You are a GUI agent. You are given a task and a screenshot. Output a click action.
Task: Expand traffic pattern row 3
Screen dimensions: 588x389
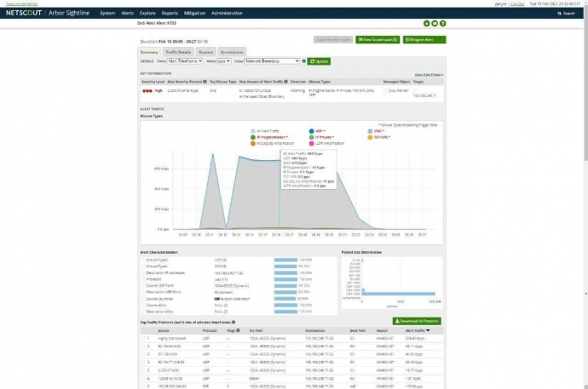[x=144, y=354]
